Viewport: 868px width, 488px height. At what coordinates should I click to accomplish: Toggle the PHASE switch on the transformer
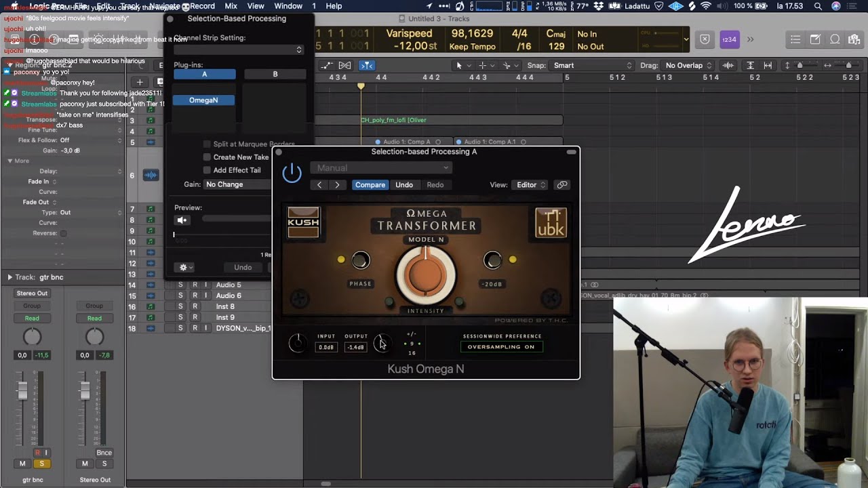360,260
